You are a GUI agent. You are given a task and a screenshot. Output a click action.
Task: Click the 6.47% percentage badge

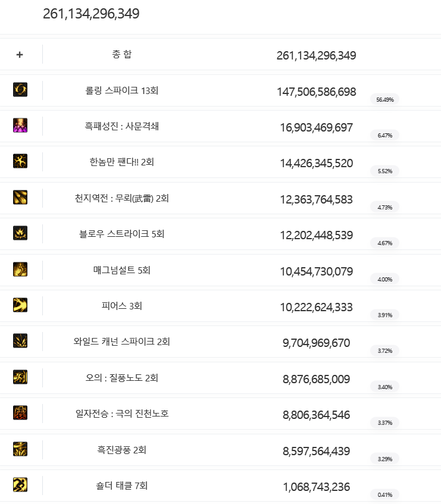pos(384,136)
